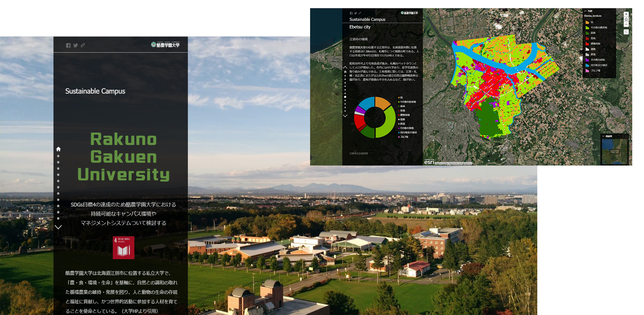Red 建物用地 swatch in map legend

(x=587, y=44)
